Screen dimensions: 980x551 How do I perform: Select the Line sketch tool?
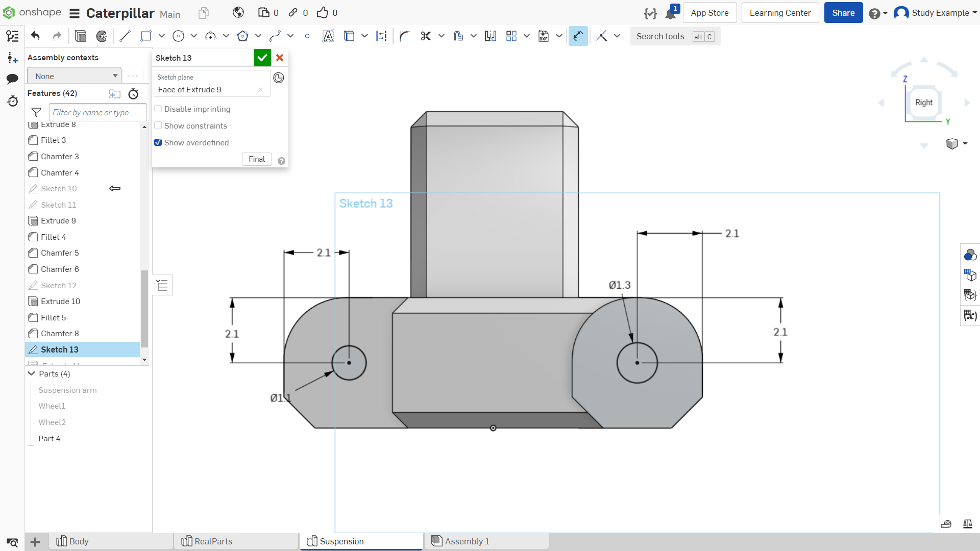[125, 36]
